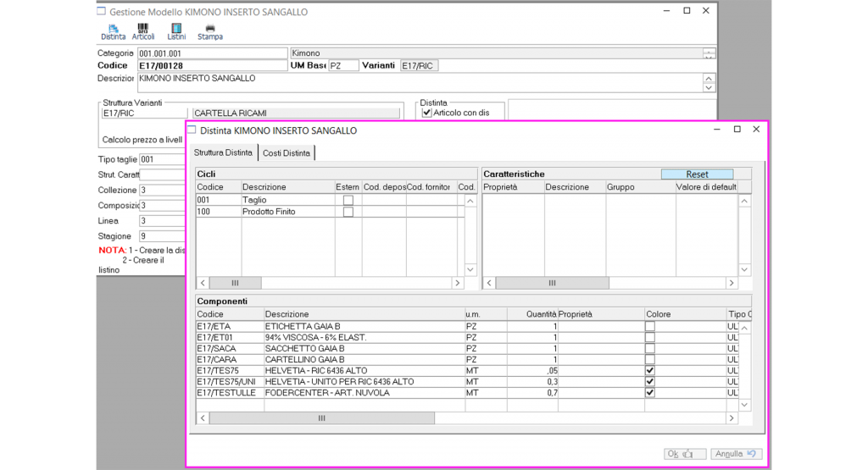This screenshot has height=470, width=868.
Task: Click Valore di default column header
Action: tap(706, 187)
